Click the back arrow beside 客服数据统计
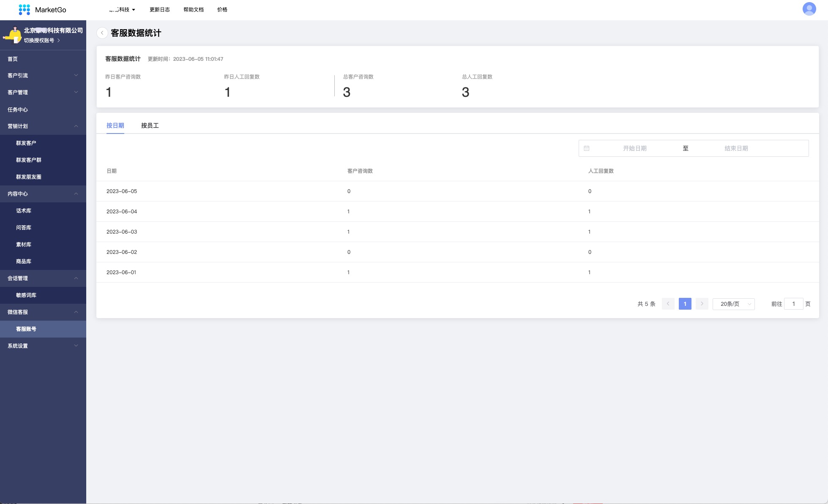 102,33
